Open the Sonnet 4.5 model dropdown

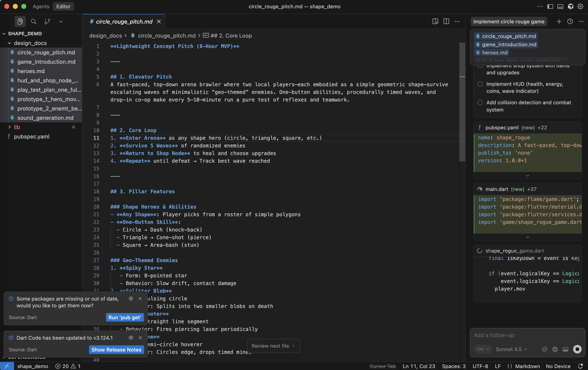click(x=511, y=349)
